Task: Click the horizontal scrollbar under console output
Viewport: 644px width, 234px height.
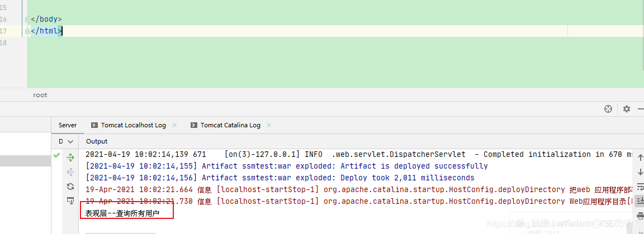Action: coord(120,233)
